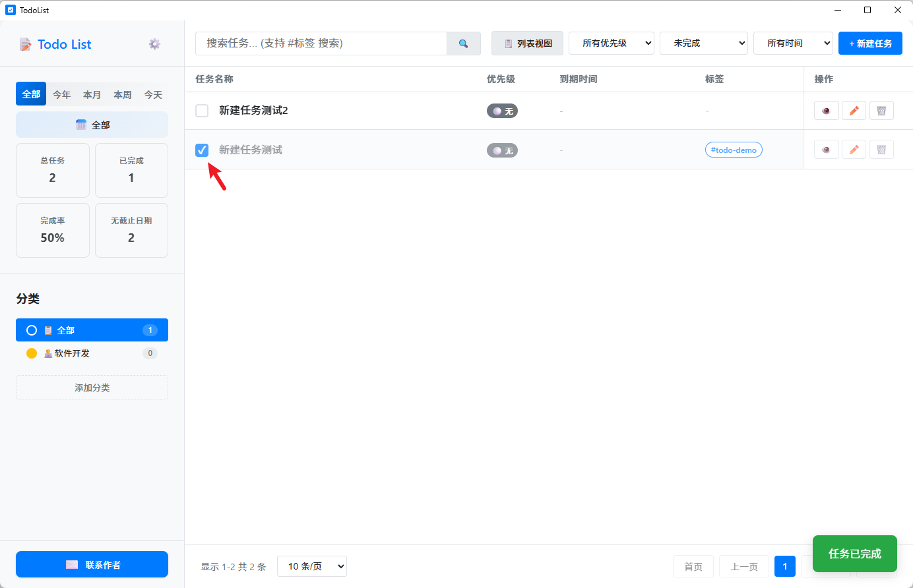Click the Todo List notepad logo icon

point(26,44)
